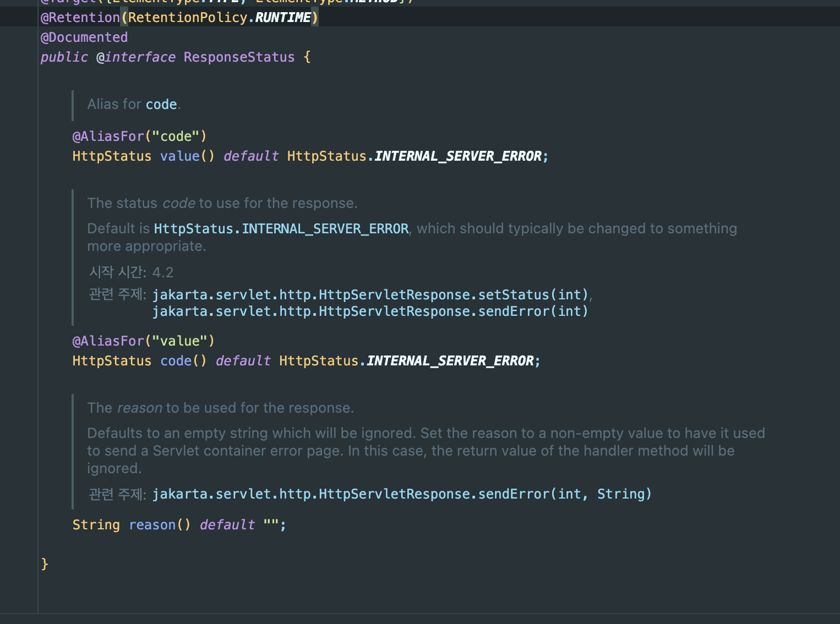Click the public keyword

tap(64, 57)
